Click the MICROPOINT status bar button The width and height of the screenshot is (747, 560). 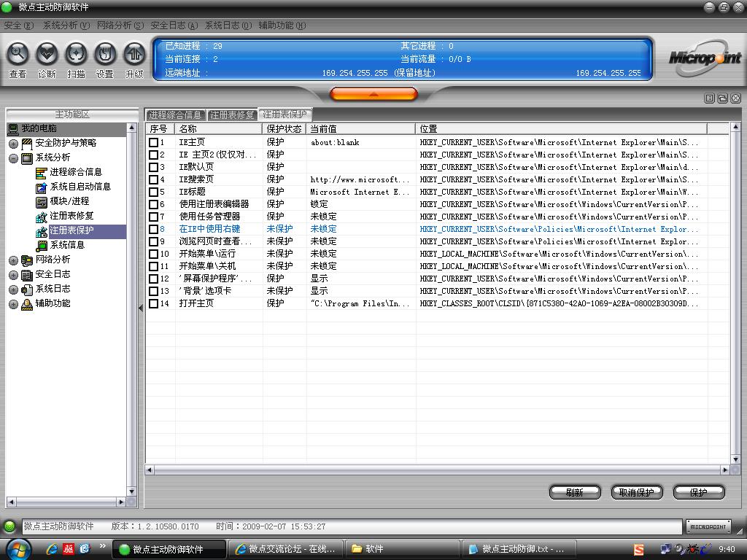click(708, 526)
